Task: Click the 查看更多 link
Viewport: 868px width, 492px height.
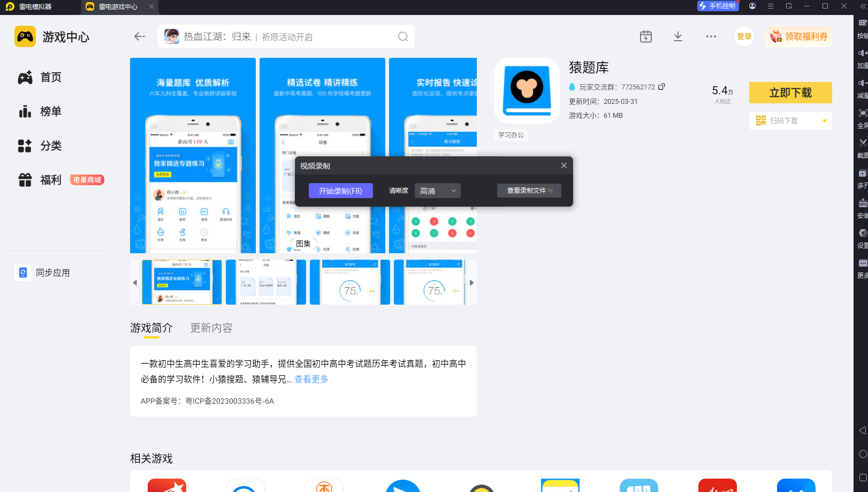Action: 311,379
